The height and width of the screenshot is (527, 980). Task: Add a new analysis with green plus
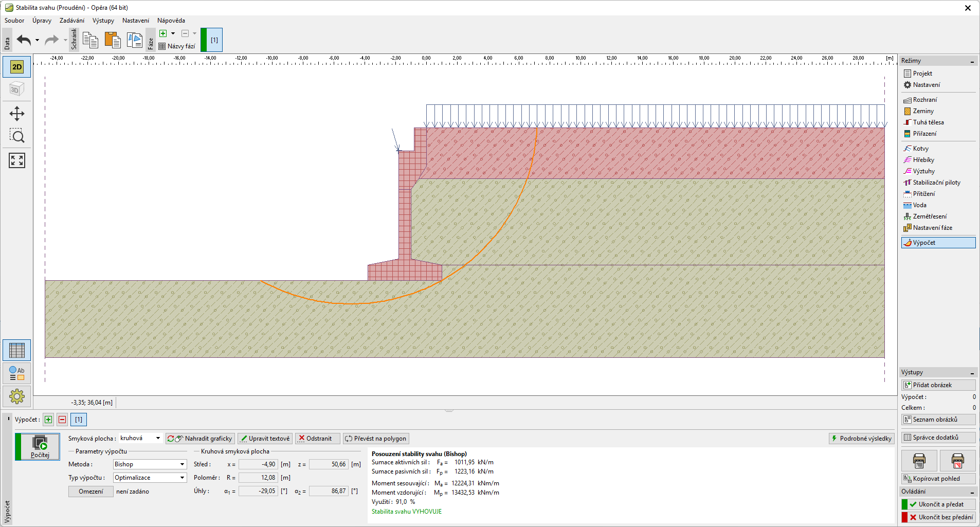(x=48, y=420)
